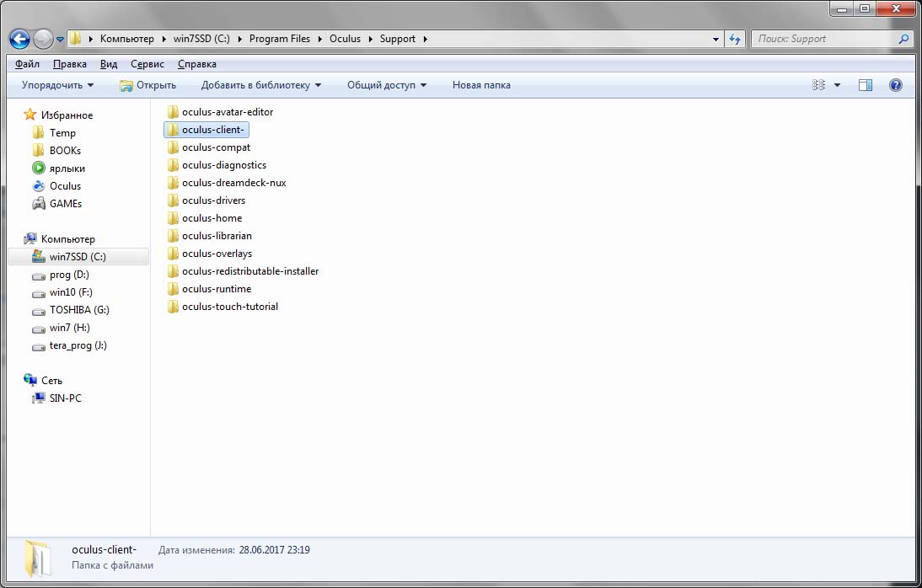The width and height of the screenshot is (922, 588).
Task: Open the Сервис menu
Action: (147, 64)
